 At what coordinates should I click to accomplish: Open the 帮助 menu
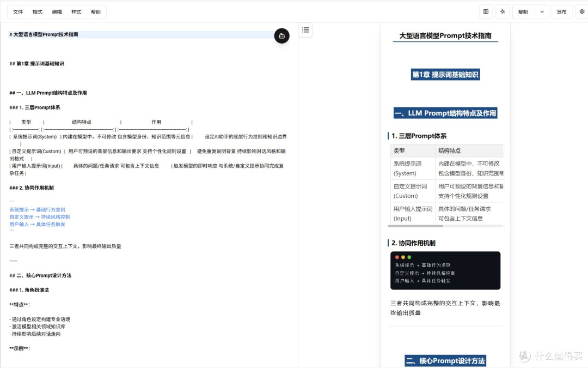(96, 12)
